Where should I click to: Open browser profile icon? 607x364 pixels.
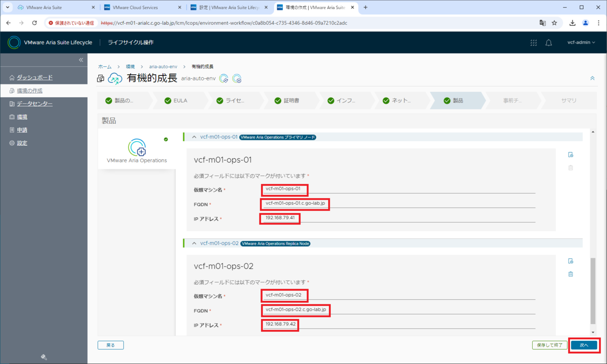pyautogui.click(x=586, y=23)
